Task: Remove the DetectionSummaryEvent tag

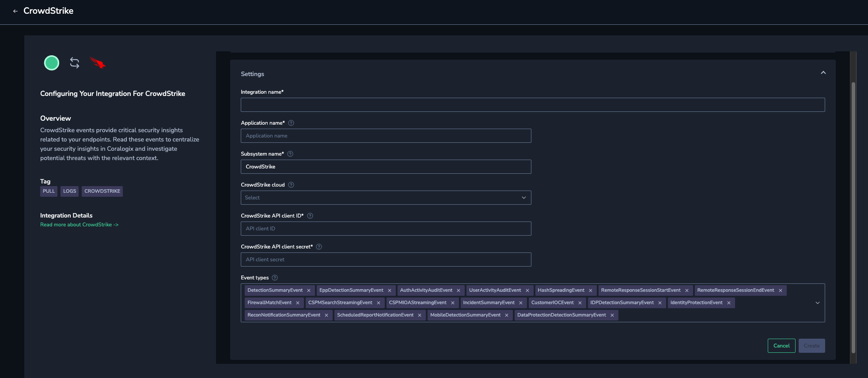Action: point(309,290)
